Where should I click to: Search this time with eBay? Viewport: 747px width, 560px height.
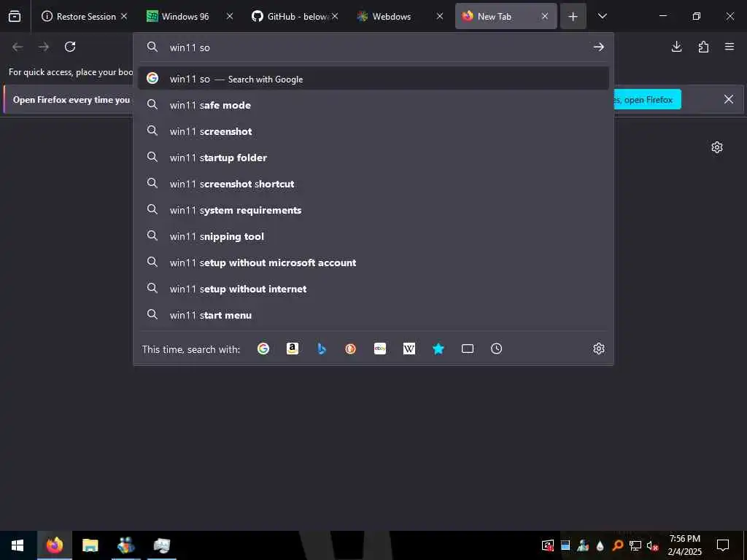click(379, 349)
